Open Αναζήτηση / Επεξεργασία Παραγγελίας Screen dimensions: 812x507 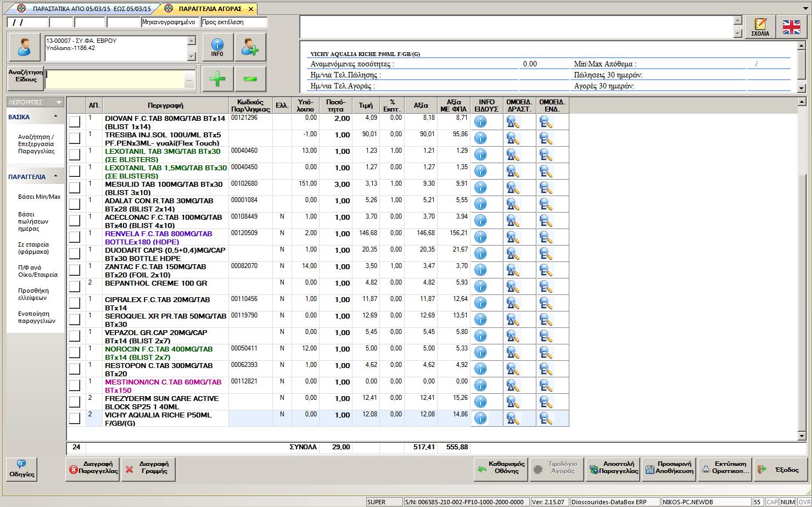[x=36, y=144]
